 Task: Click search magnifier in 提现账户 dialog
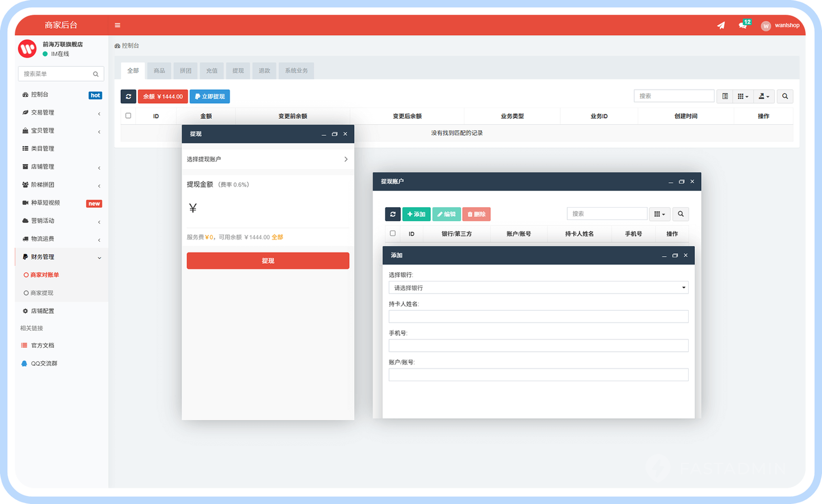tap(680, 214)
